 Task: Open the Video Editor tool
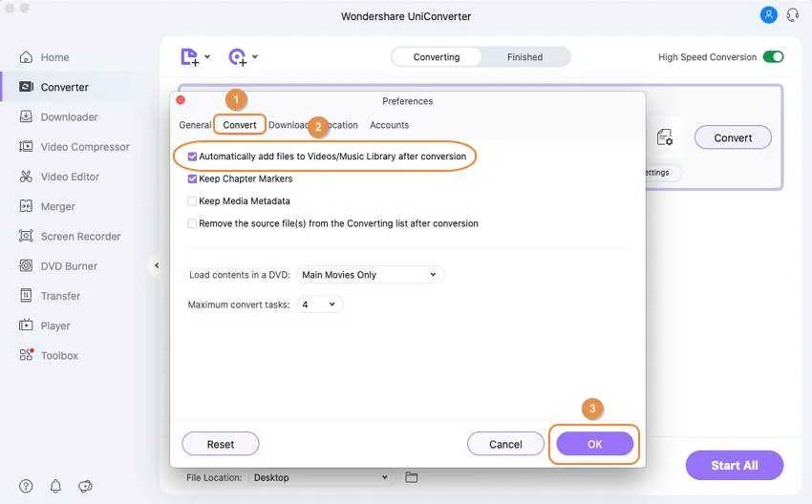tap(59, 177)
